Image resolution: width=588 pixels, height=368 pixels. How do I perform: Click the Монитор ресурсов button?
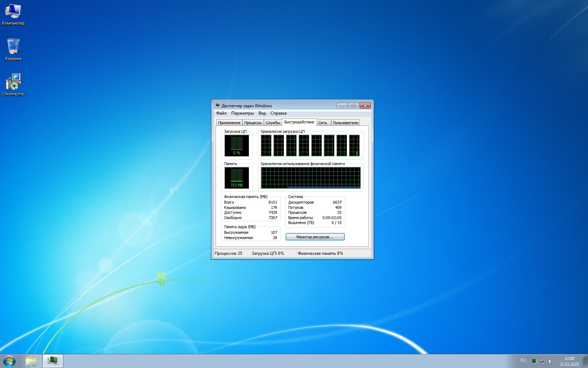tap(315, 237)
